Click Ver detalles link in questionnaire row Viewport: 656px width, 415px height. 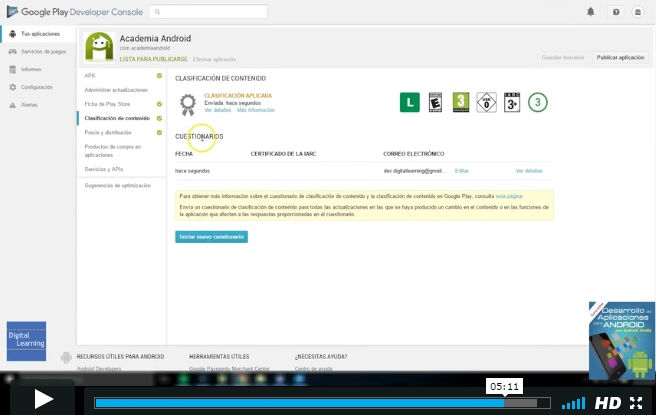pos(529,171)
